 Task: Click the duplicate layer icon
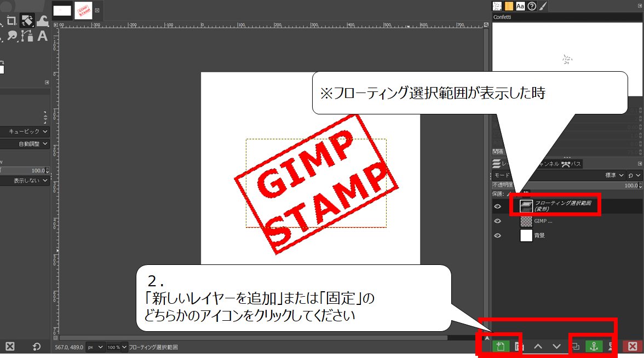[x=576, y=347]
